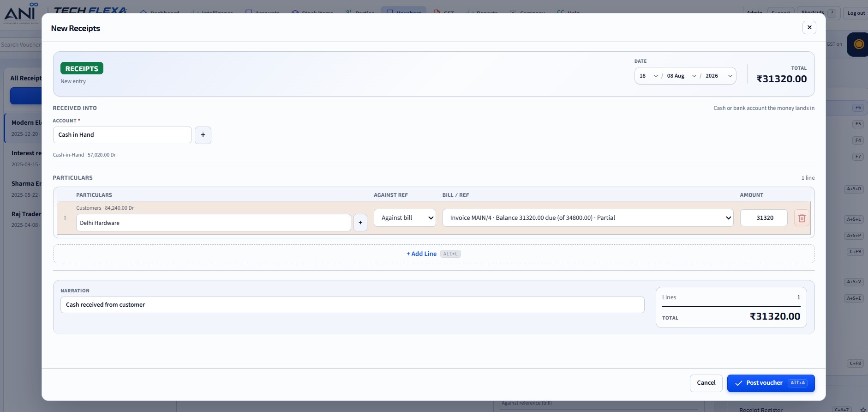
Task: Open the Invoice MAIN/4 bill reference dropdown
Action: point(588,218)
